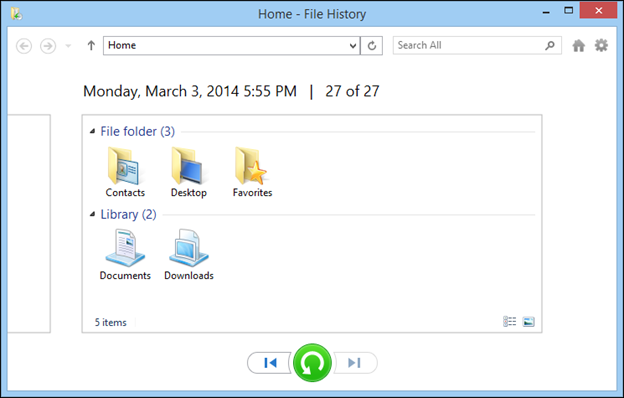Click the Home icon in the toolbar
Viewport: 624px width, 398px height.
point(579,46)
